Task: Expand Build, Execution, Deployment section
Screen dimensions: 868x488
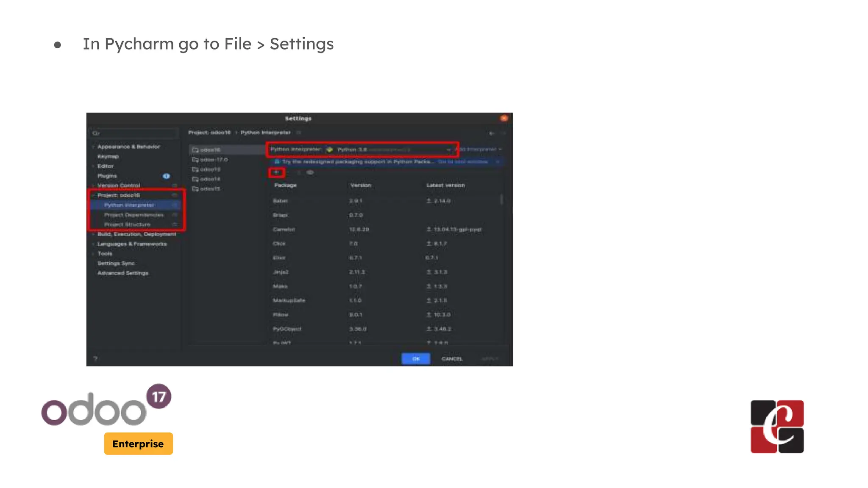Action: [93, 234]
